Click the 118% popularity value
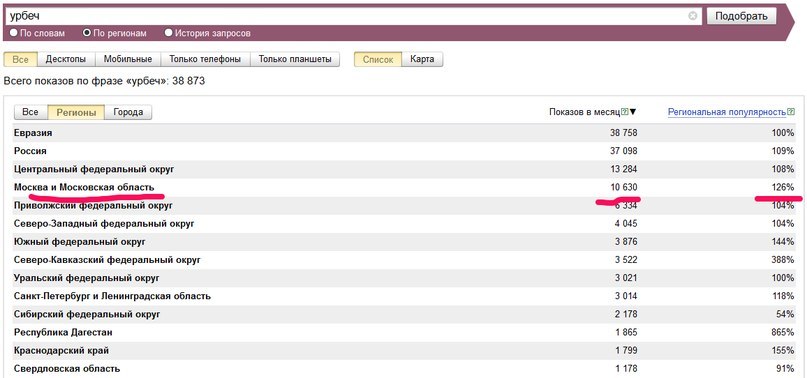 784,296
